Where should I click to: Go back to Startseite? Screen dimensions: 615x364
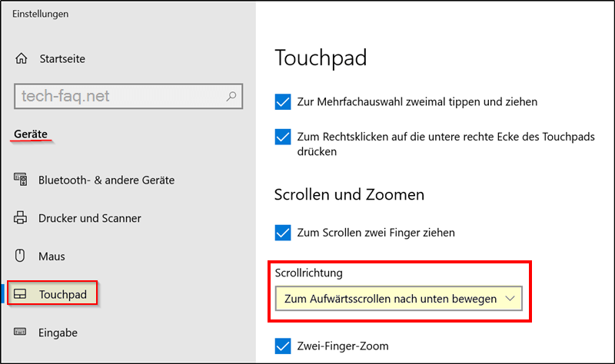pyautogui.click(x=62, y=59)
